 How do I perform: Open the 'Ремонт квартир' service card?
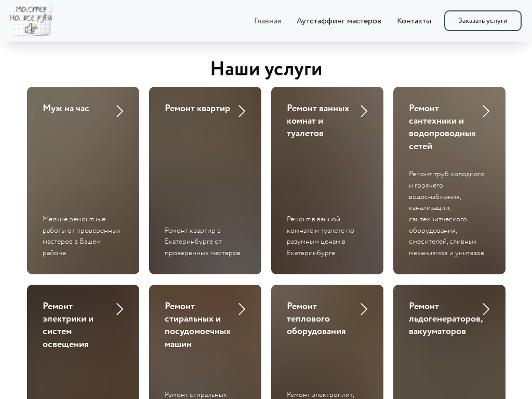pos(205,180)
